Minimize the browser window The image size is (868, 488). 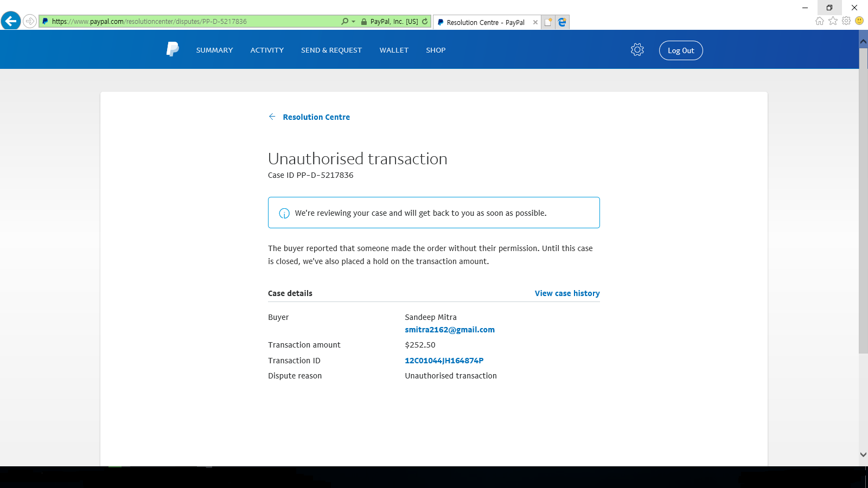click(x=805, y=8)
